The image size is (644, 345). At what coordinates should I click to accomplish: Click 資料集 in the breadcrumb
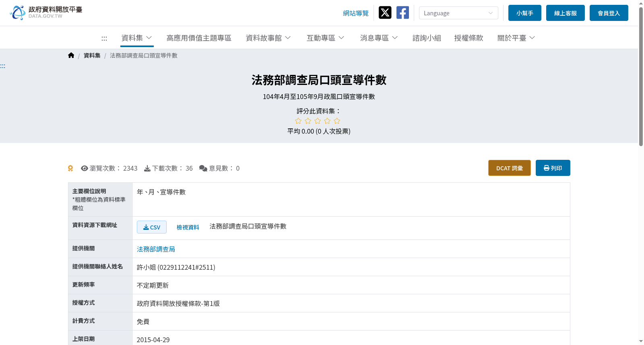point(92,56)
